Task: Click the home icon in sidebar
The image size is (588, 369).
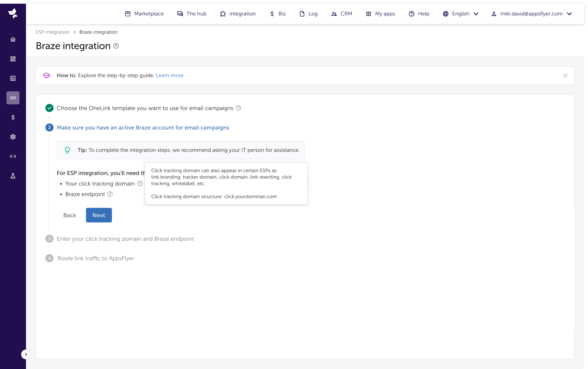Action: [x=13, y=39]
